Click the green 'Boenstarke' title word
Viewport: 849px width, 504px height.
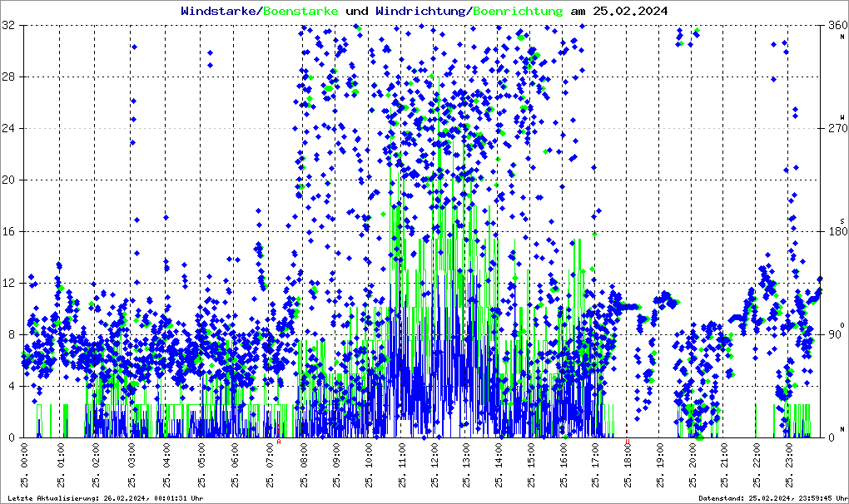coord(300,11)
